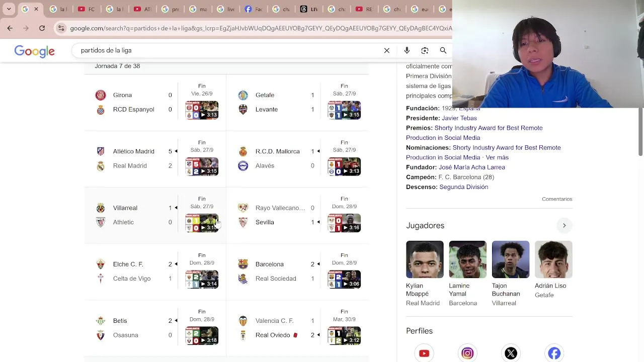Open the Premios Shorty Industry Award link
The height and width of the screenshot is (362, 644).
click(474, 133)
